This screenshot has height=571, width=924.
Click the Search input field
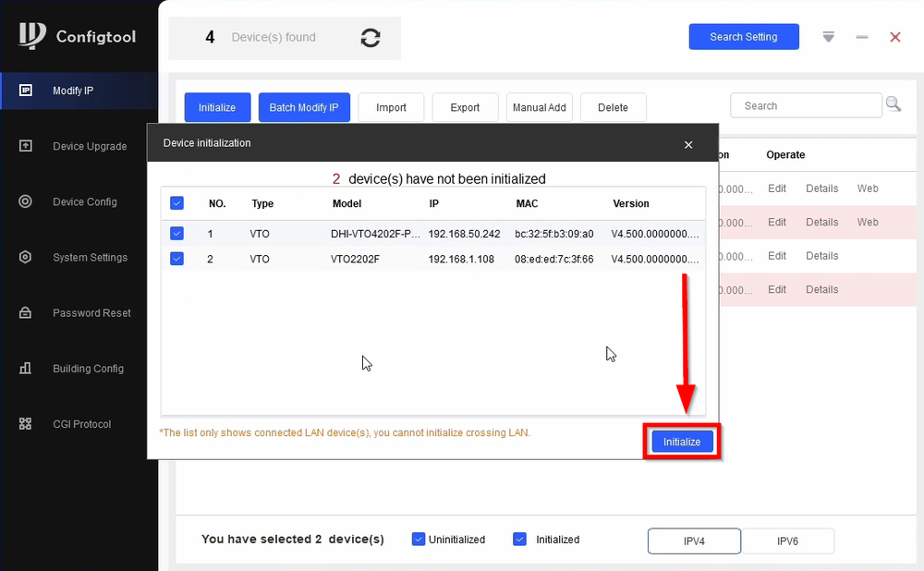pyautogui.click(x=806, y=104)
